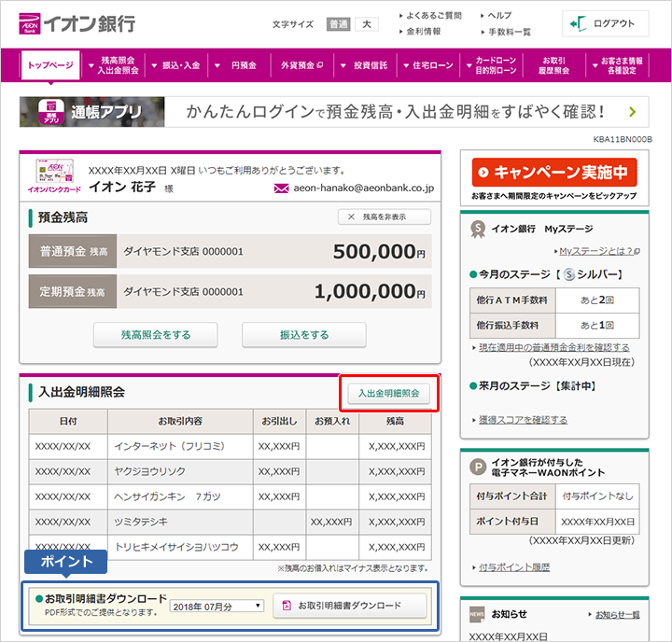
Task: Expand the 住宅ローン menu
Action: coord(428,65)
